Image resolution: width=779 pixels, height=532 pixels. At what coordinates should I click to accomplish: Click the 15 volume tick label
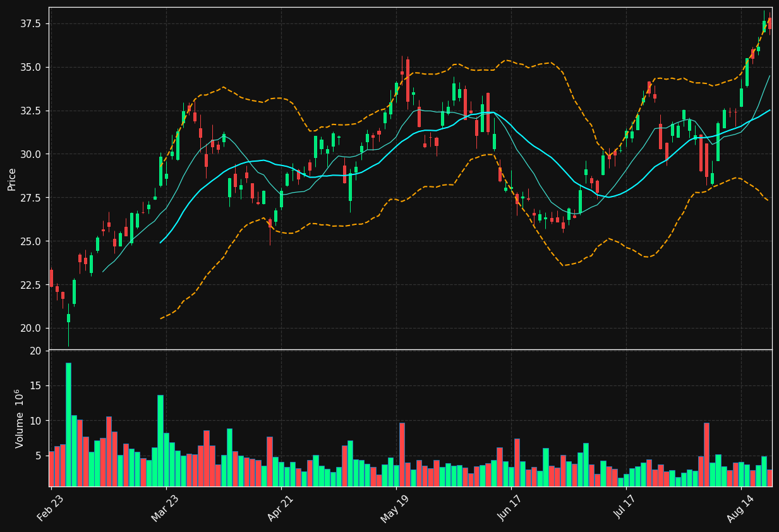click(x=35, y=386)
